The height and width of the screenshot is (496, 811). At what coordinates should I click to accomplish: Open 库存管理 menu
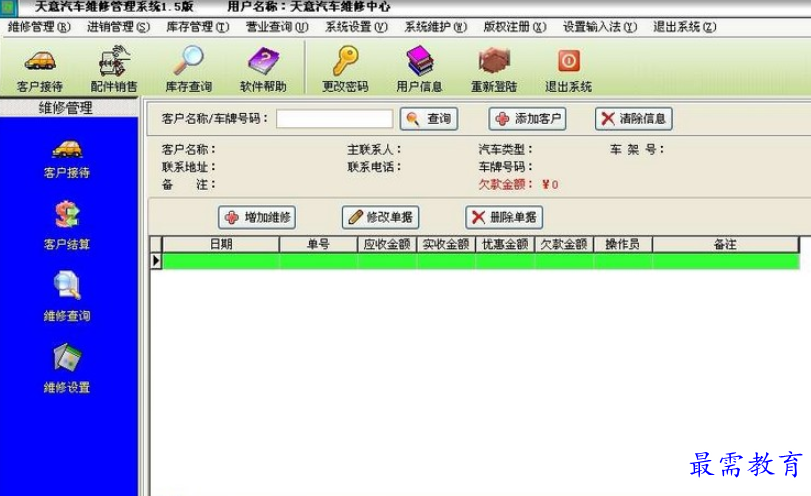click(x=198, y=27)
